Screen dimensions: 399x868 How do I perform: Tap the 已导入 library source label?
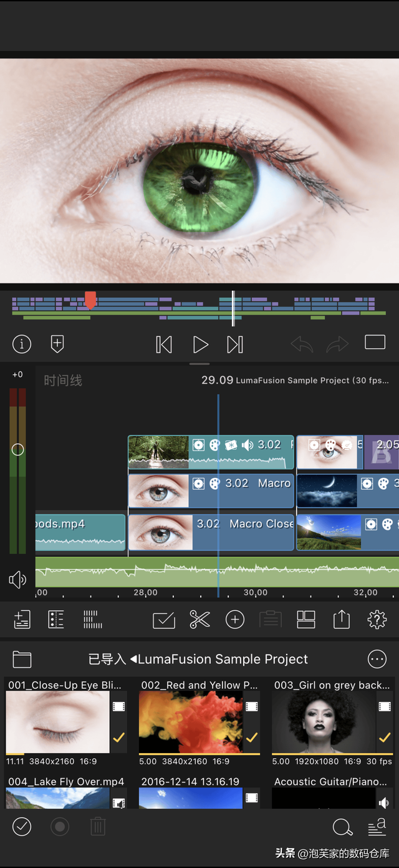coord(107,659)
